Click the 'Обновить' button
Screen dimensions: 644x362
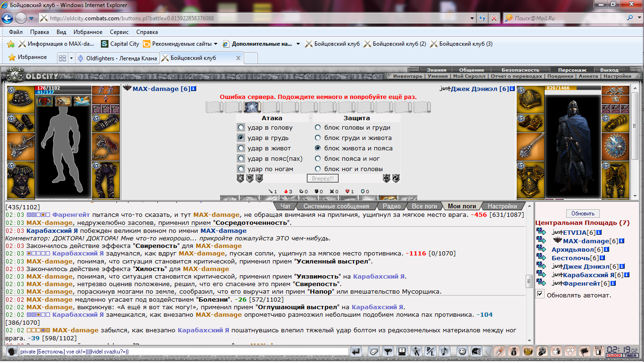pyautogui.click(x=583, y=214)
